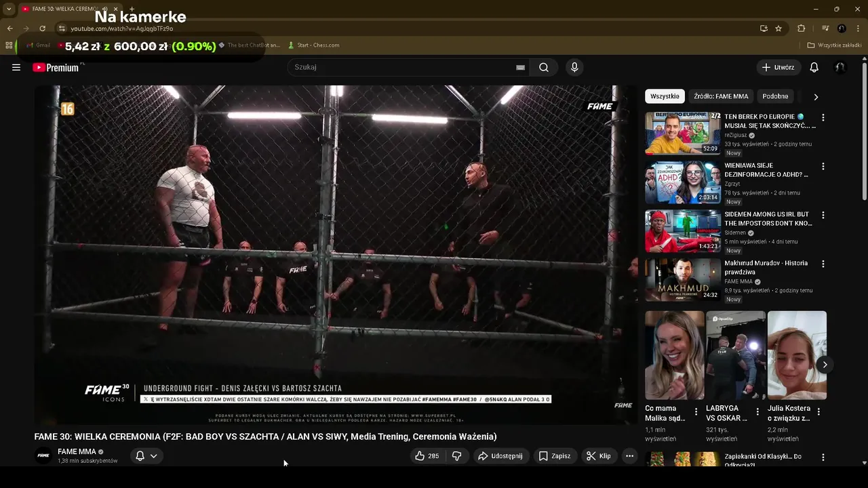Open more actions for the video
868x488 pixels.
[x=629, y=456]
